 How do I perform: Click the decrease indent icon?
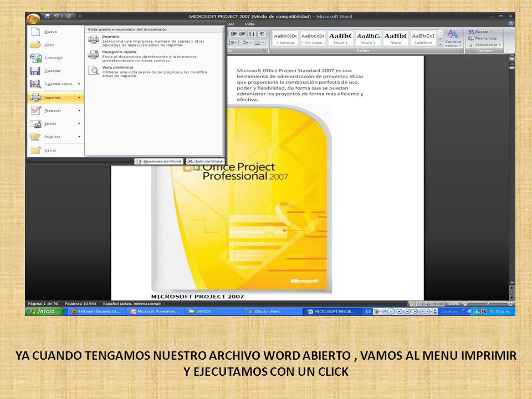(x=234, y=34)
